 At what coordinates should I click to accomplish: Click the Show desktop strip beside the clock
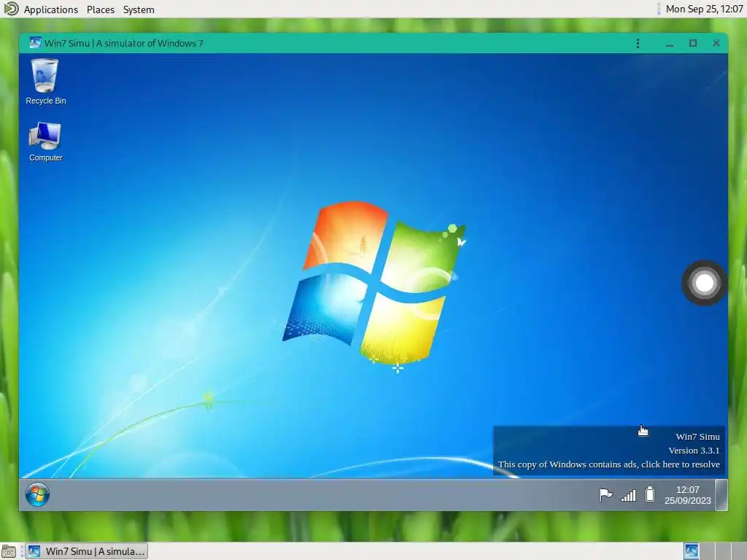pos(721,495)
